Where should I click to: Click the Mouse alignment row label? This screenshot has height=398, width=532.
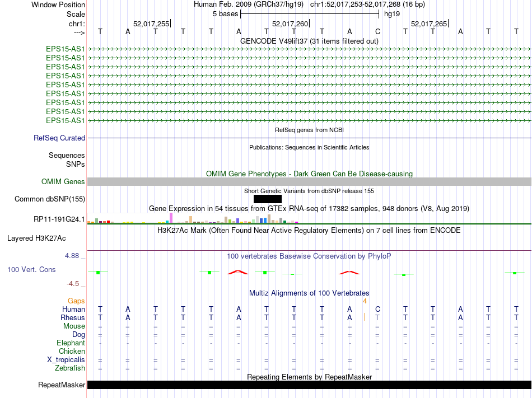tap(74, 326)
